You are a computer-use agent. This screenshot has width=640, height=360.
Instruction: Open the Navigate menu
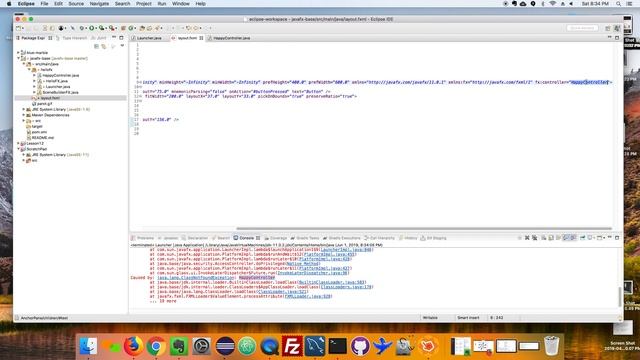(x=99, y=4)
